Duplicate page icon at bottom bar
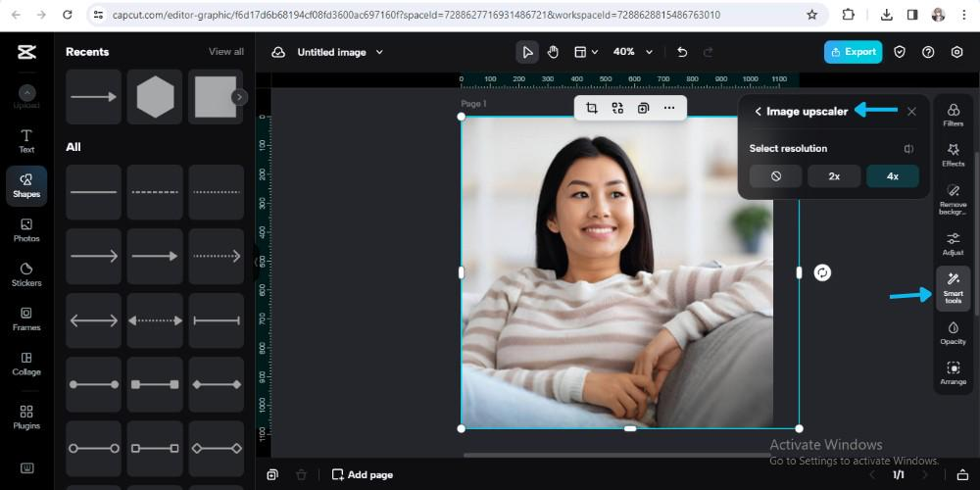Image resolution: width=980 pixels, height=490 pixels. [272, 475]
